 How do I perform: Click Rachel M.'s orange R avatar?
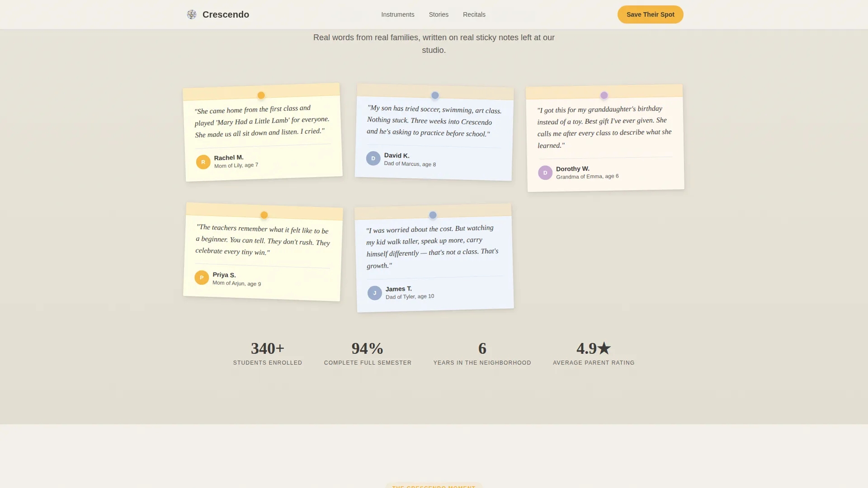(x=203, y=162)
